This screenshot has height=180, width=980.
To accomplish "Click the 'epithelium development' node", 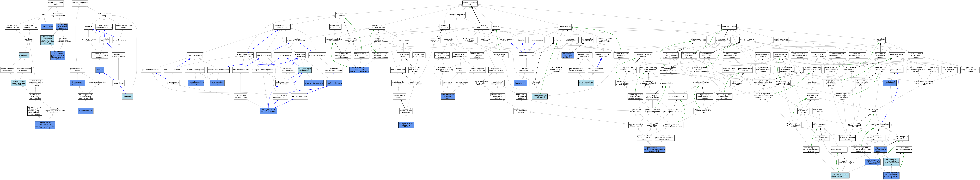I will [151, 70].
